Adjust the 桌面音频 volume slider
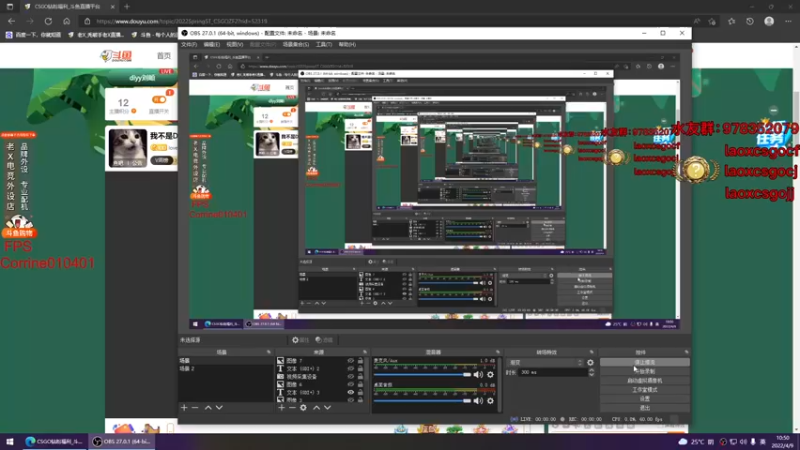This screenshot has height=450, width=800. (x=422, y=401)
